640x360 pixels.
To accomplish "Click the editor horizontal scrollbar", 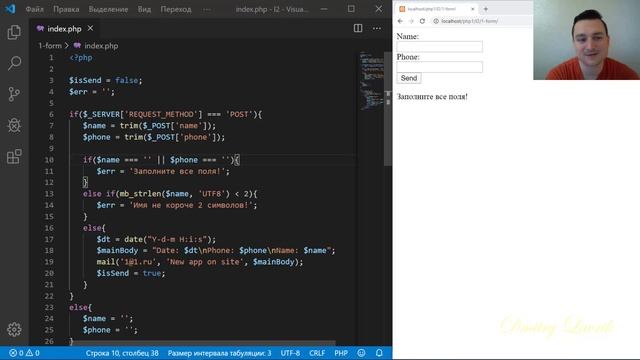I will coord(202,343).
